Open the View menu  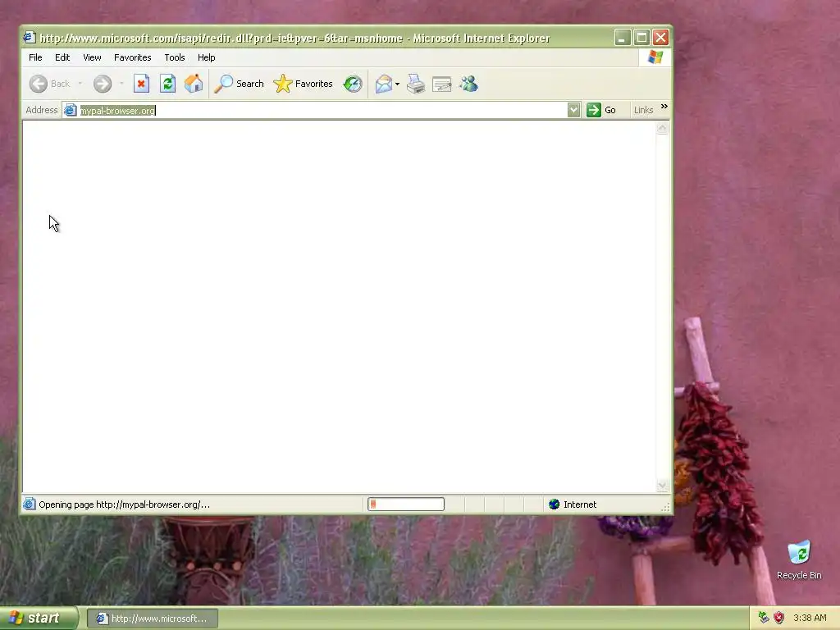point(92,57)
